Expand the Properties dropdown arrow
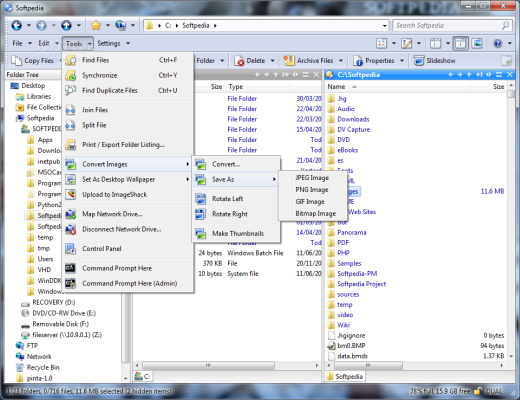 pyautogui.click(x=402, y=61)
